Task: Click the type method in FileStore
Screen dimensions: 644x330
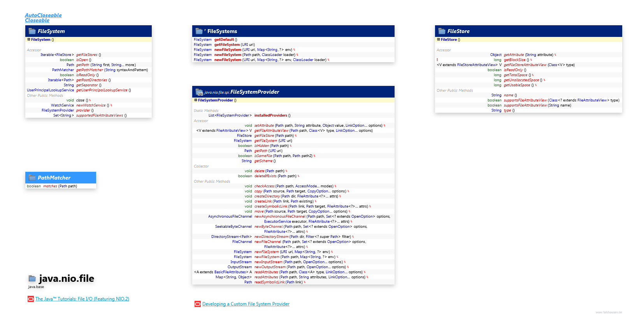Action: (x=507, y=110)
